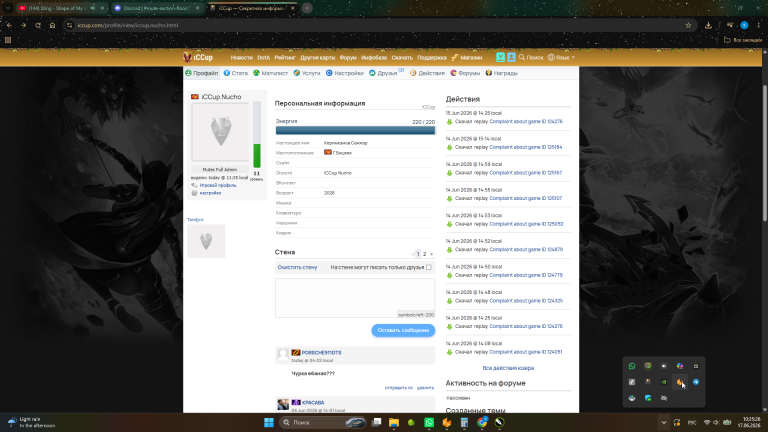Viewport: 768px width, 432px height.
Task: Open the Поддержка menu item
Action: 432,58
